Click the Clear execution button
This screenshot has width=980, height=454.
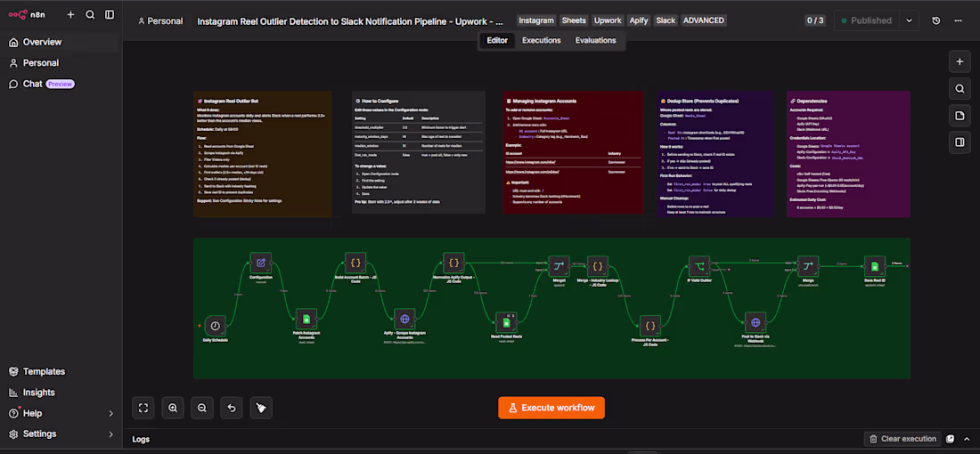point(902,439)
